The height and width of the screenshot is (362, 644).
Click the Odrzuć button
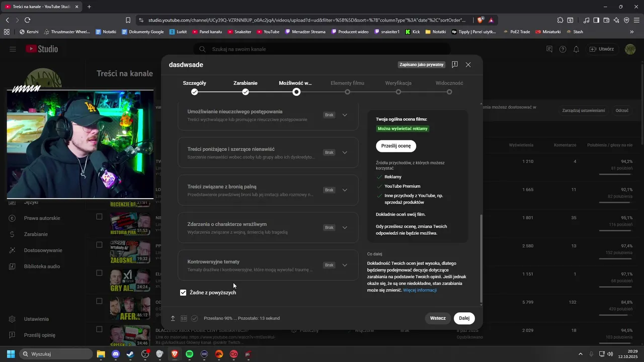tap(622, 110)
